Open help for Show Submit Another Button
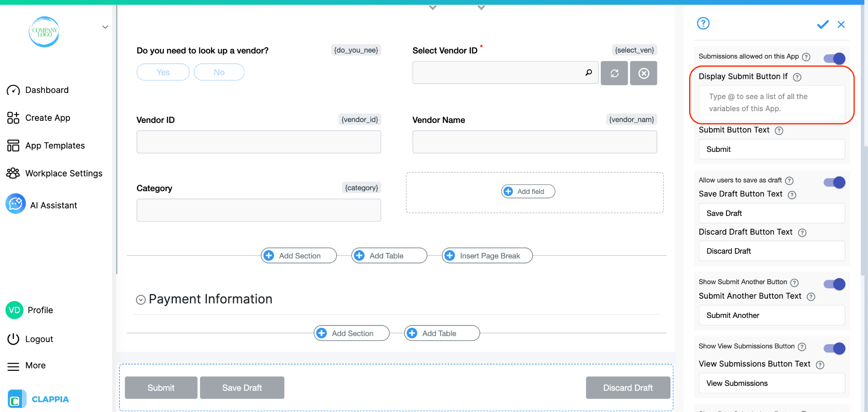 pyautogui.click(x=795, y=283)
